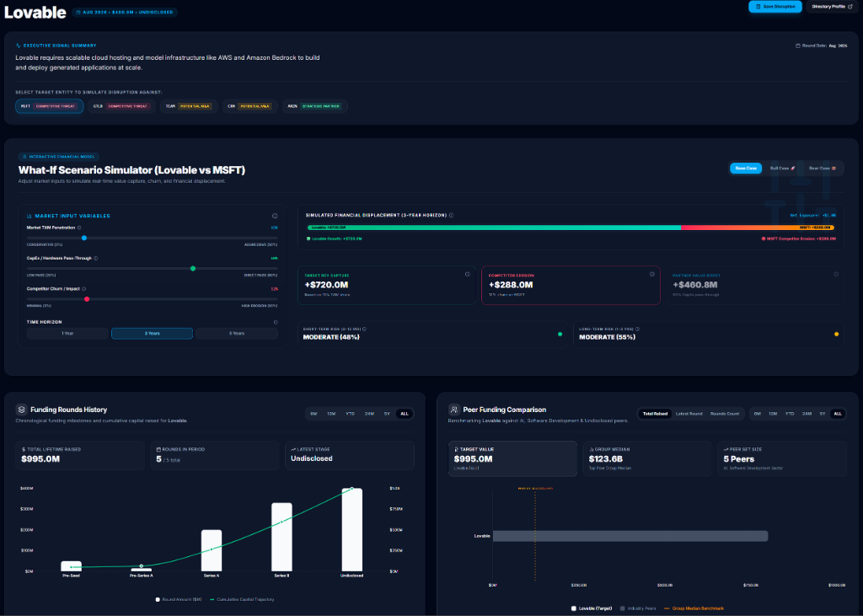
Task: Select TEAM potential M&A entity chip
Action: tap(189, 106)
